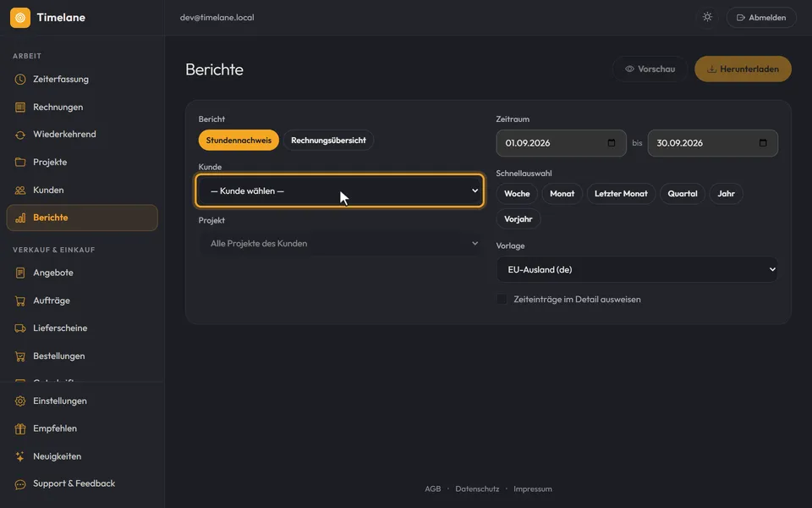The image size is (812, 508).
Task: Click the Vorschau button
Action: point(650,69)
